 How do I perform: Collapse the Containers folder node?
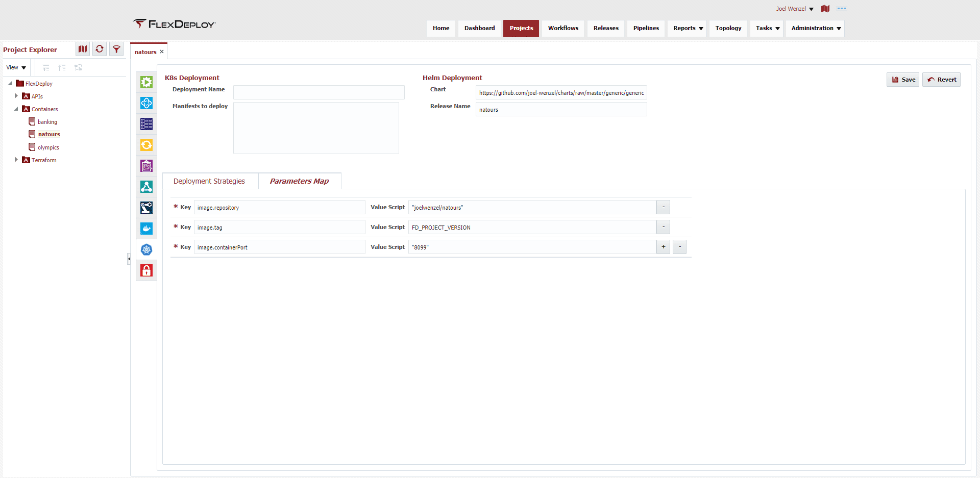point(16,109)
